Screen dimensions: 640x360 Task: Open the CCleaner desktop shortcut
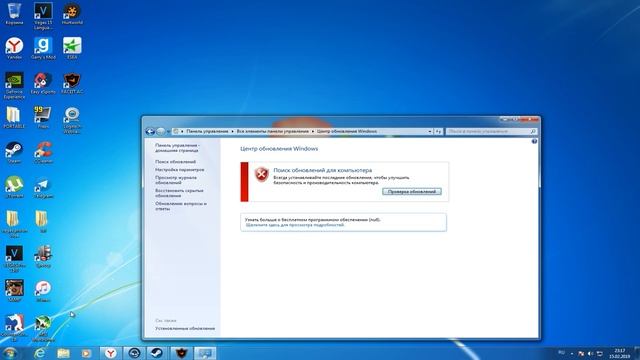(x=43, y=152)
